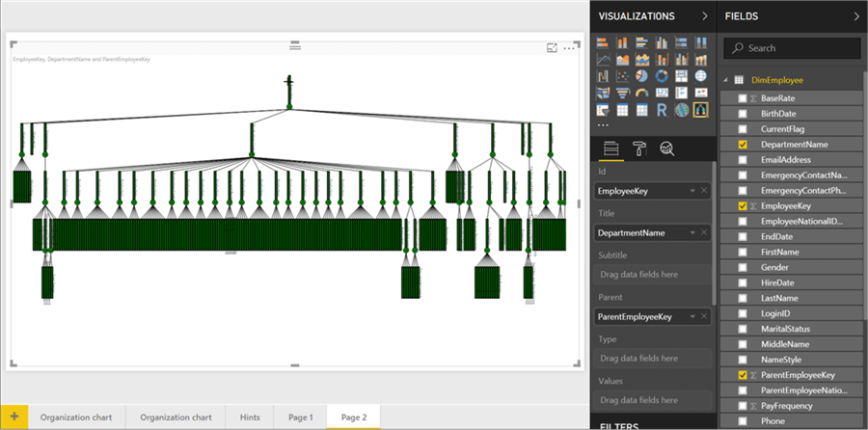Select the donut chart visualization
Image resolution: width=868 pixels, height=430 pixels.
[x=663, y=76]
